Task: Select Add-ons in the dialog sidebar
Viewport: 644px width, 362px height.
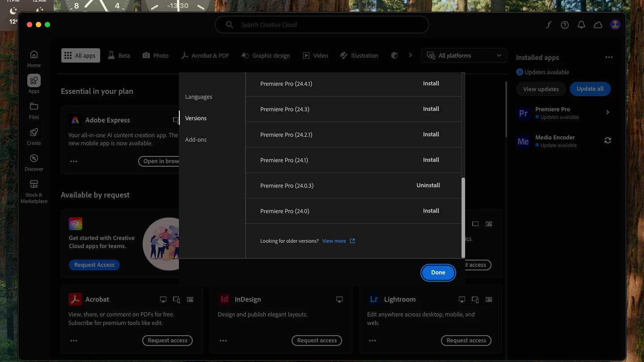Action: [196, 139]
